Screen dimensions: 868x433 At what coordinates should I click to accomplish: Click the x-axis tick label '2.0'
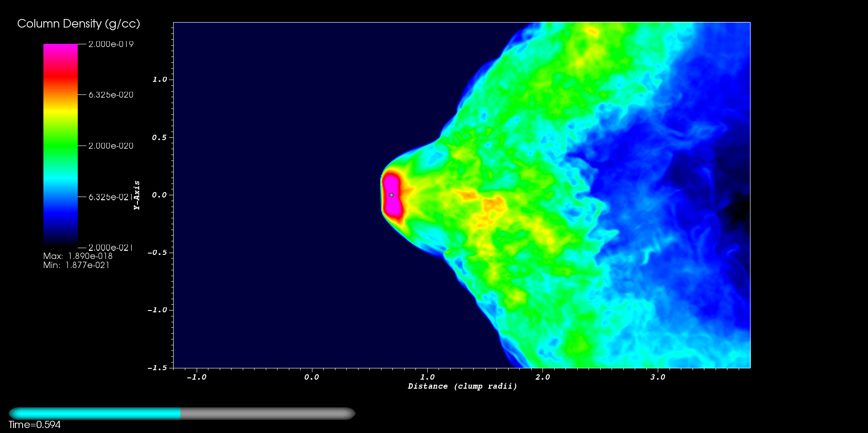(543, 377)
